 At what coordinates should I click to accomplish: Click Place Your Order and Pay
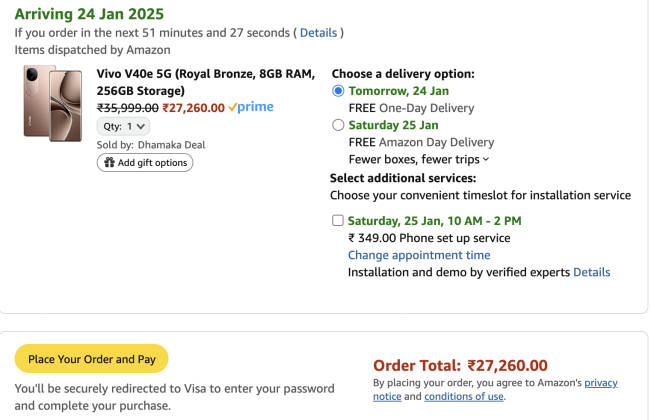click(91, 359)
